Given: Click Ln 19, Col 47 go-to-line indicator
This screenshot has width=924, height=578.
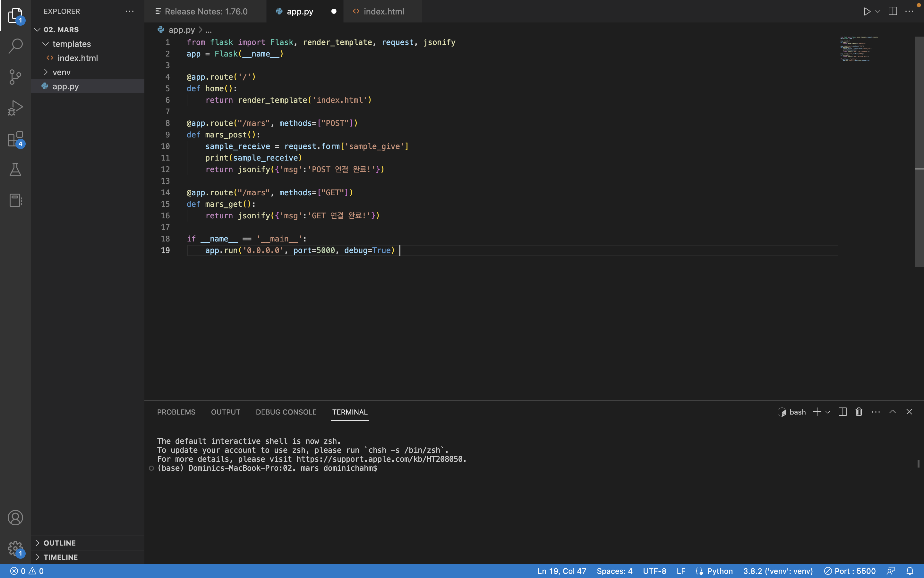Looking at the screenshot, I should point(562,571).
